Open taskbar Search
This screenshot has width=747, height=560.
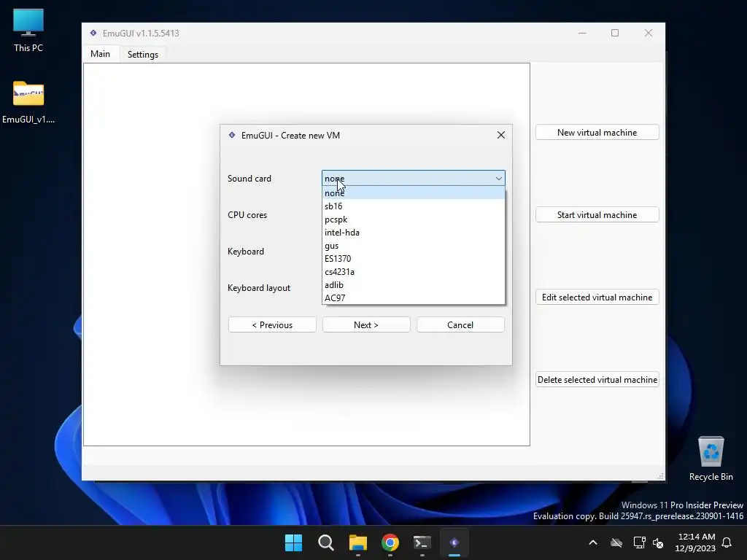click(x=326, y=542)
